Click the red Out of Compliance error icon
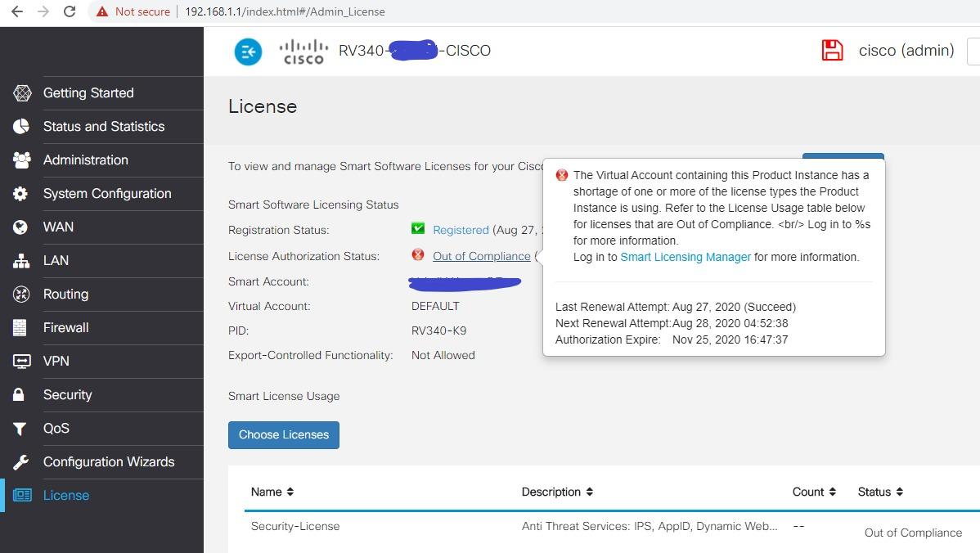The image size is (980, 553). point(418,255)
